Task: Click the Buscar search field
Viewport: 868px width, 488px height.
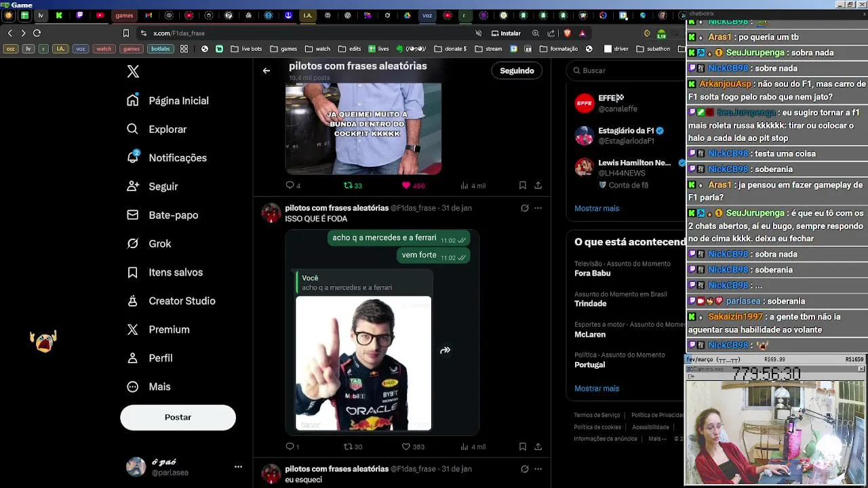Action: [627, 70]
